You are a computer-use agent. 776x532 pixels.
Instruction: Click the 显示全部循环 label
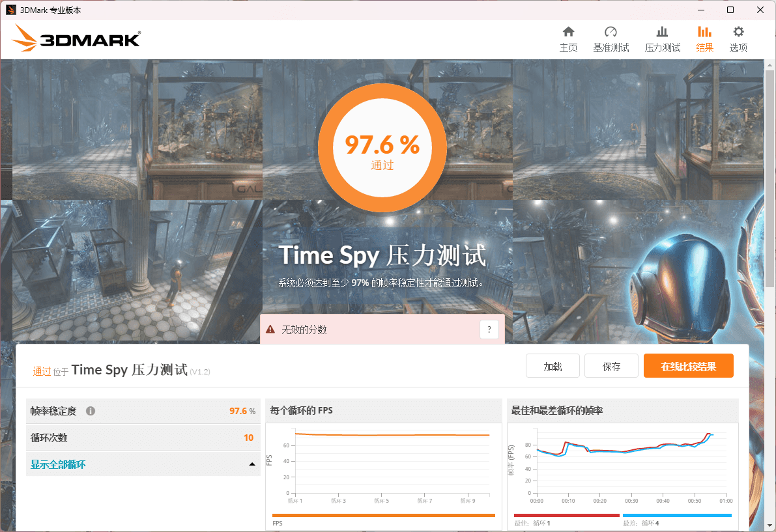coord(58,464)
